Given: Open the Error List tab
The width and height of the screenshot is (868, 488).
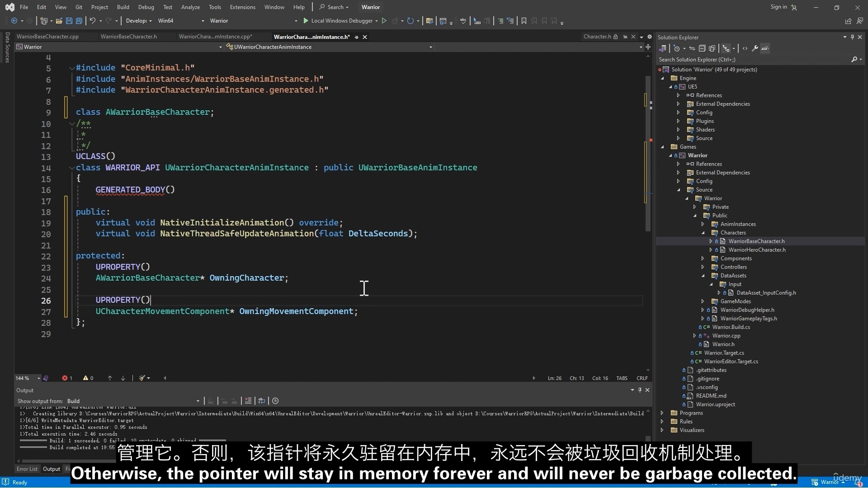Looking at the screenshot, I should coord(27,469).
